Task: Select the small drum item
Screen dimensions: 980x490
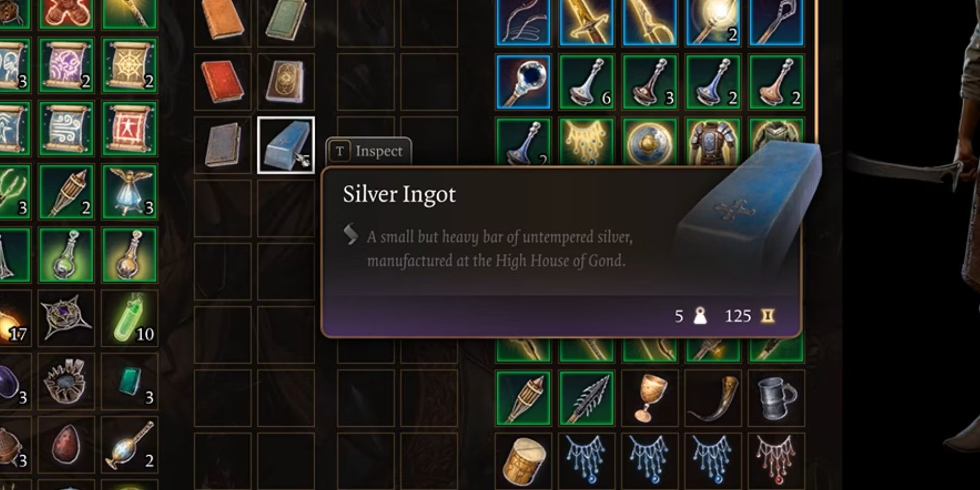Action: coord(523,461)
